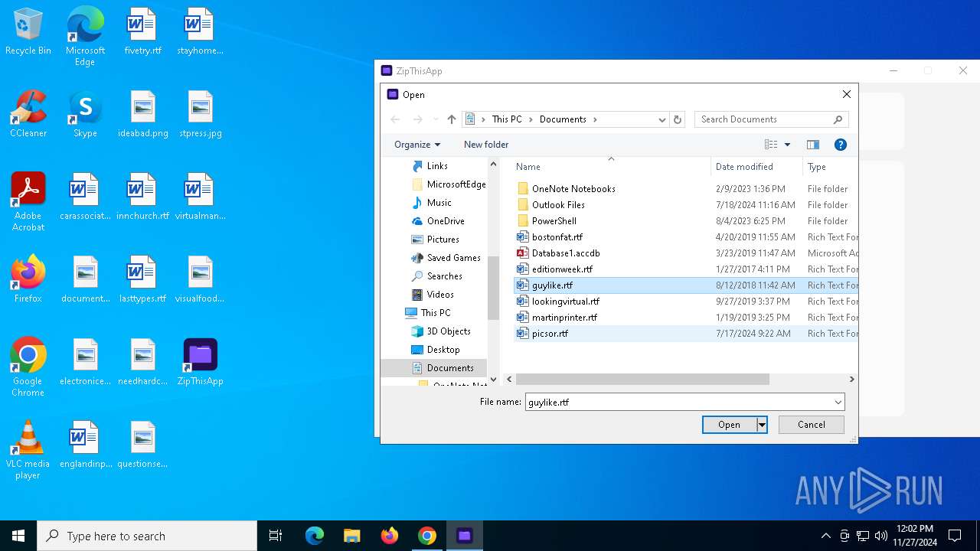980x551 pixels.
Task: Show hidden system tray icons
Action: click(x=825, y=536)
